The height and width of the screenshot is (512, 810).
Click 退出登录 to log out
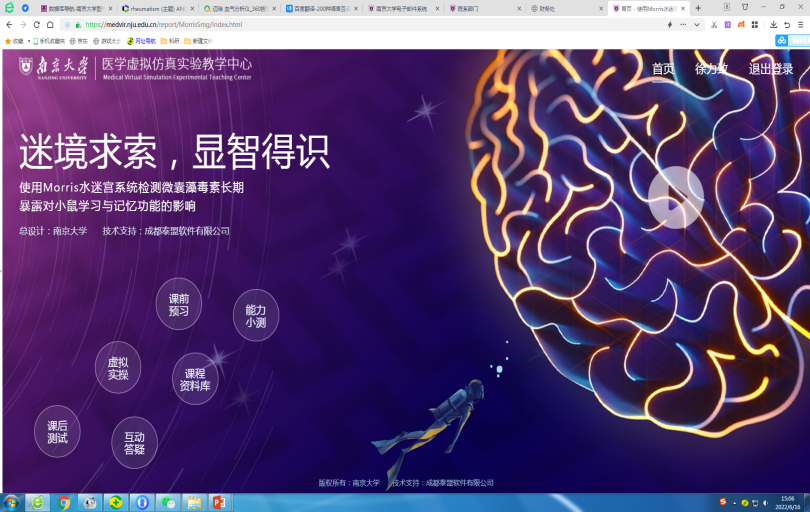point(771,69)
